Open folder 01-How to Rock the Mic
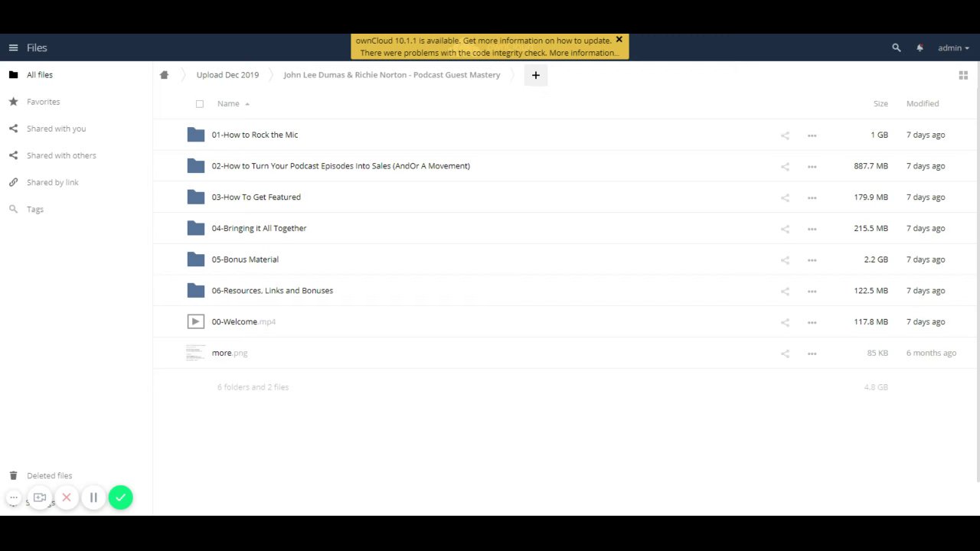This screenshot has width=980, height=551. tap(255, 135)
